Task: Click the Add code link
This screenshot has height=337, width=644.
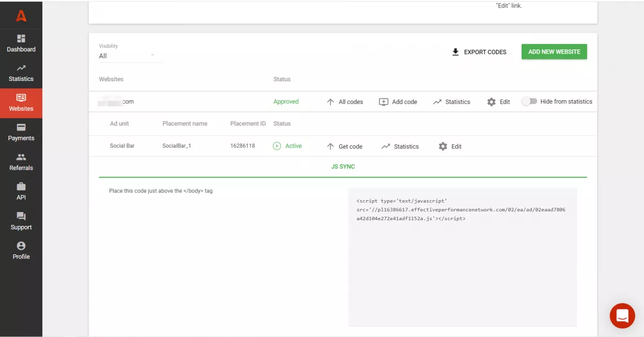Action: pos(405,102)
